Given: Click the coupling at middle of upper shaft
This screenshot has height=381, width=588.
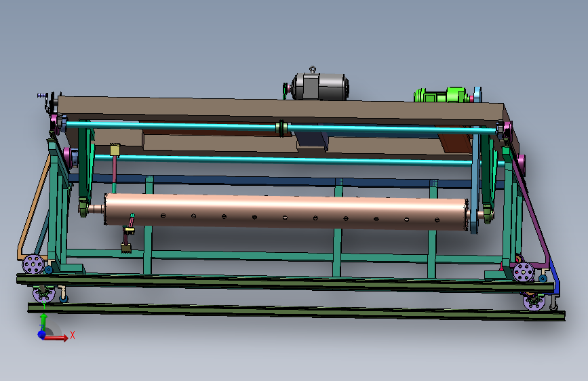Looking at the screenshot, I should point(281,128).
